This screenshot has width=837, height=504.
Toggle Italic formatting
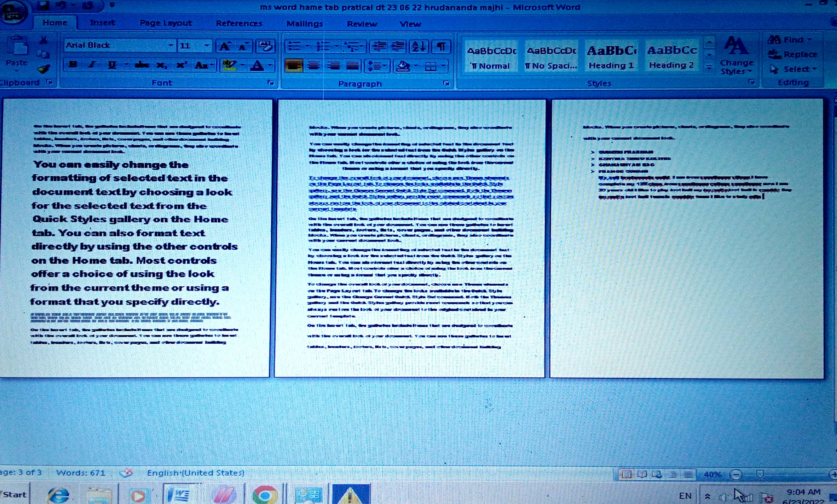tap(92, 65)
